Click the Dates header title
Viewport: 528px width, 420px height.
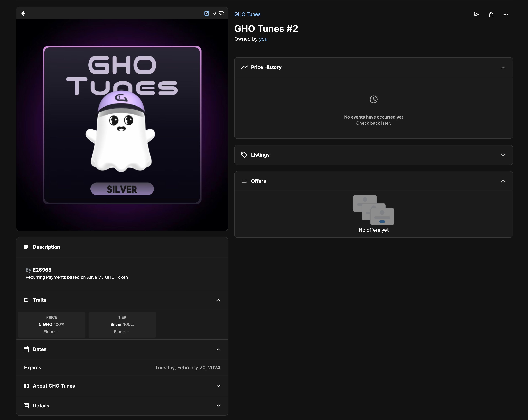(x=40, y=349)
